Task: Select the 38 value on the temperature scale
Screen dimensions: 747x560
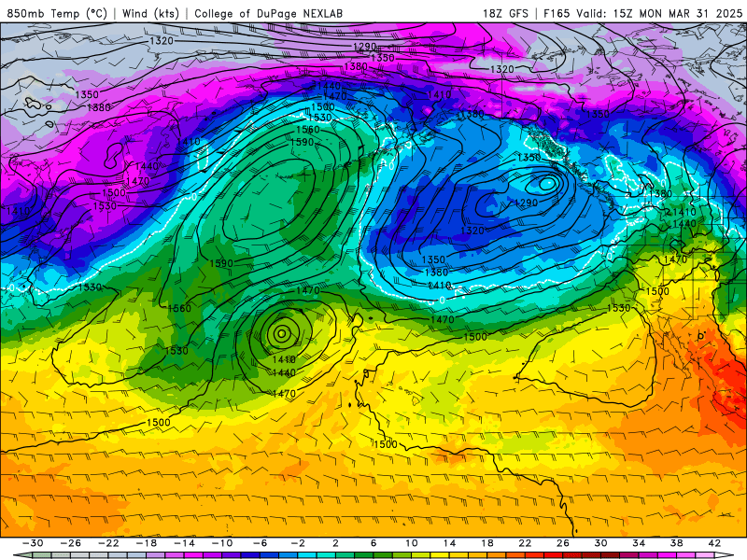Action: point(676,543)
